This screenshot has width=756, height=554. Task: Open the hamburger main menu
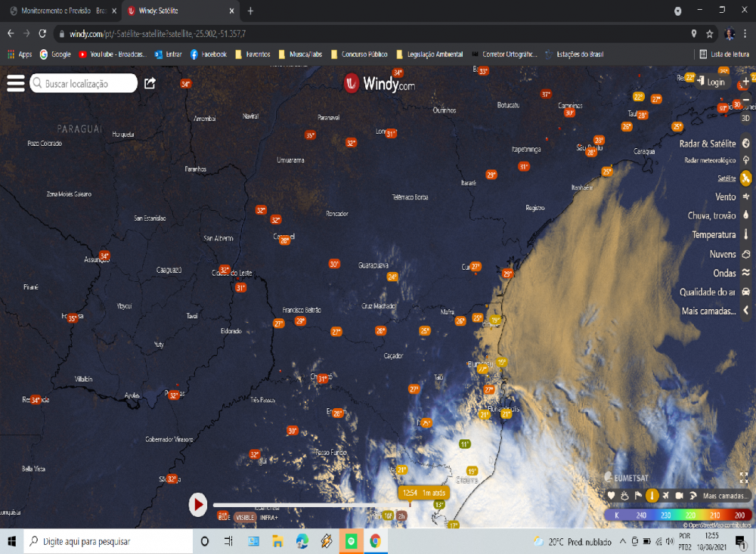16,83
